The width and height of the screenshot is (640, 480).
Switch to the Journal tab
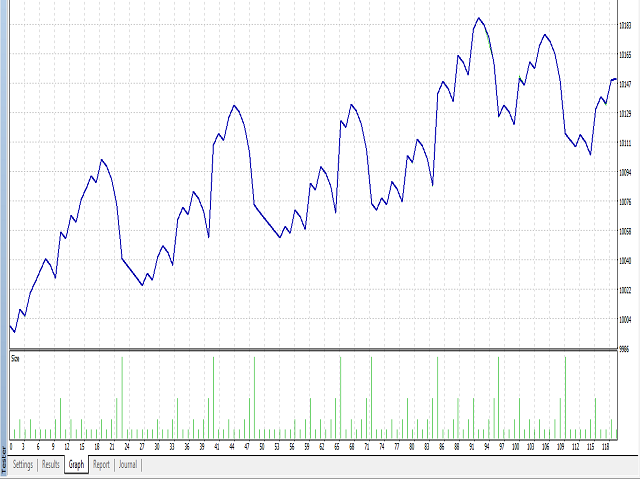[128, 464]
